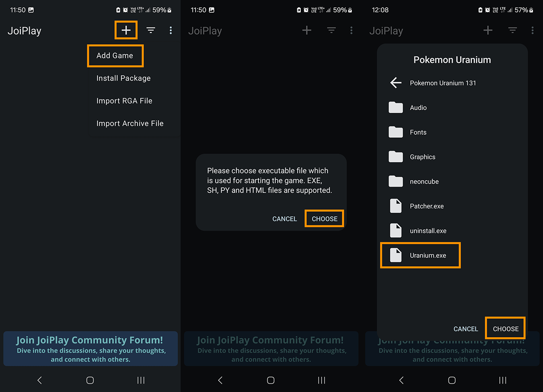Select the Patcher.exe file icon
The image size is (543, 392).
pyautogui.click(x=395, y=206)
